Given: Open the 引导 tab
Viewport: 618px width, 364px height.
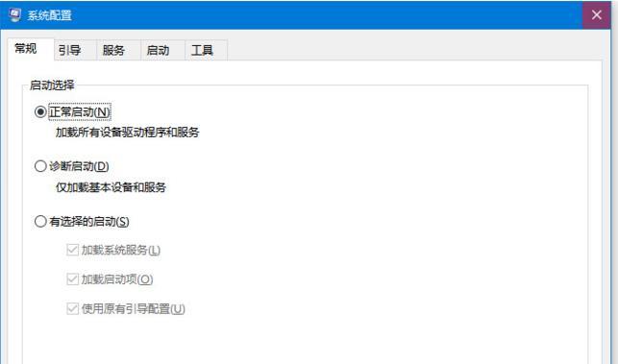Looking at the screenshot, I should (x=75, y=51).
